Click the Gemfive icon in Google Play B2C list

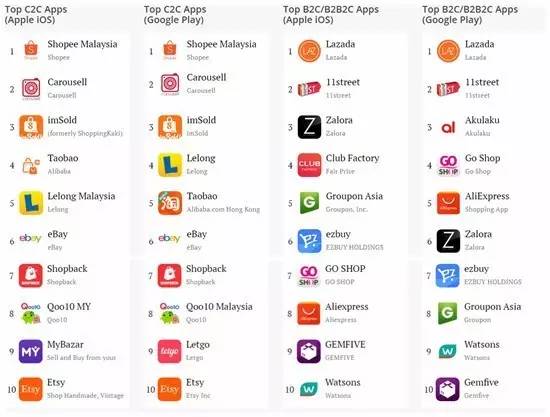coord(448,389)
